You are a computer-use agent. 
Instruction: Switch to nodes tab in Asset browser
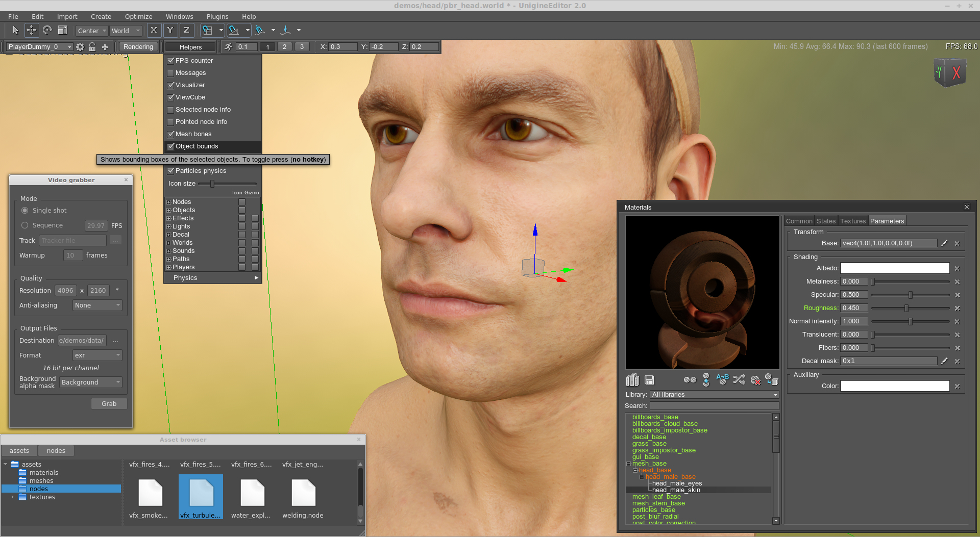(56, 451)
